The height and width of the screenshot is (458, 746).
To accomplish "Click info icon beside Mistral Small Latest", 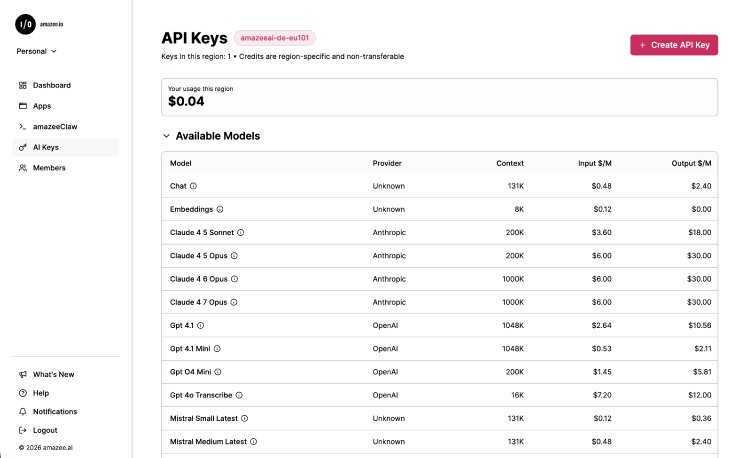I will pyautogui.click(x=245, y=419).
